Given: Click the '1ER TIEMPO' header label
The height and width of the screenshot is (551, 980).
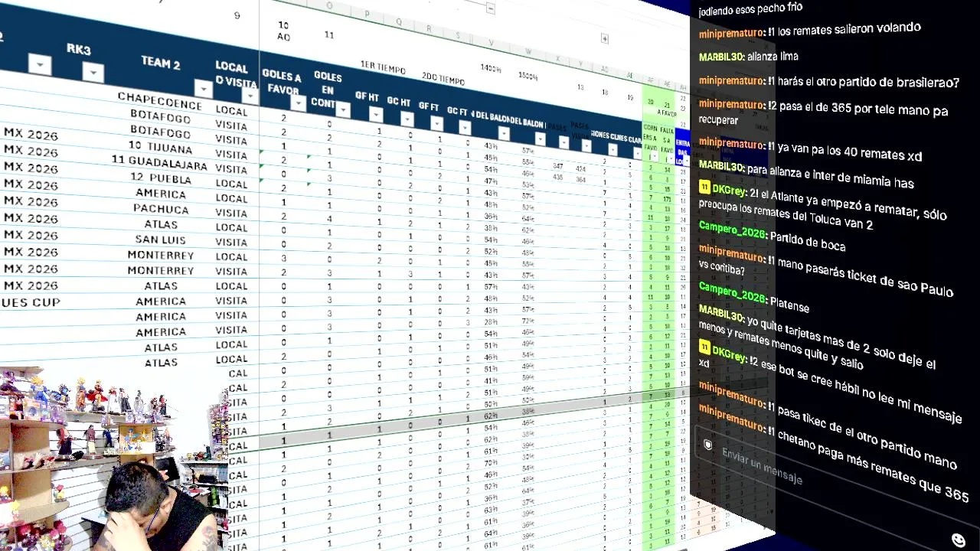Looking at the screenshot, I should point(383,67).
